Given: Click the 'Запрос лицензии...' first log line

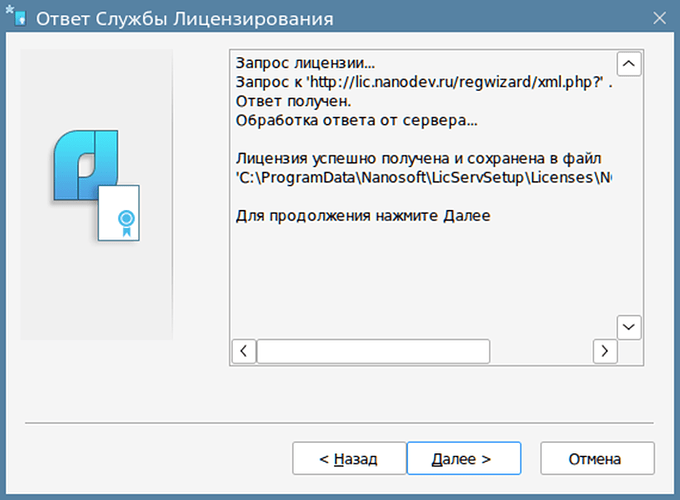Looking at the screenshot, I should (x=305, y=63).
